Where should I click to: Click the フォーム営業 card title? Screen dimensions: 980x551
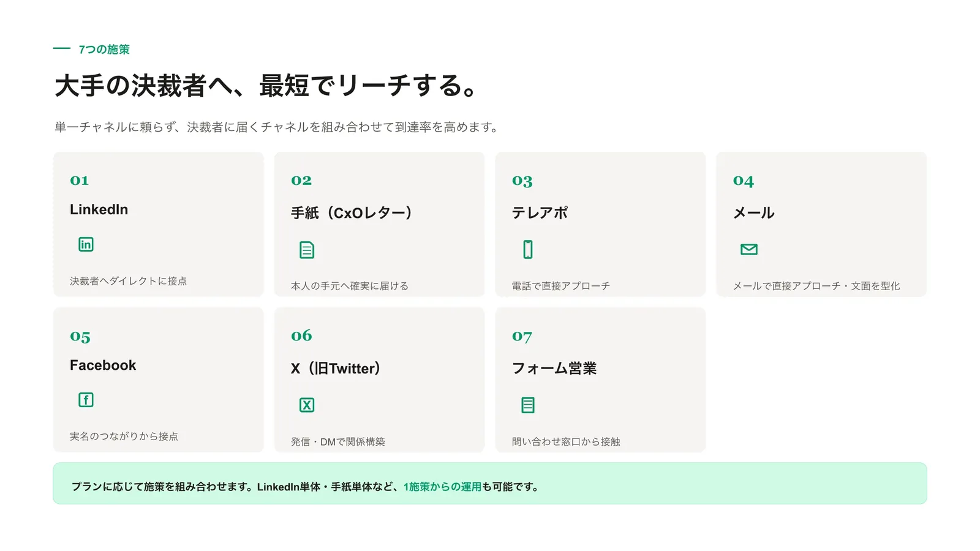554,369
